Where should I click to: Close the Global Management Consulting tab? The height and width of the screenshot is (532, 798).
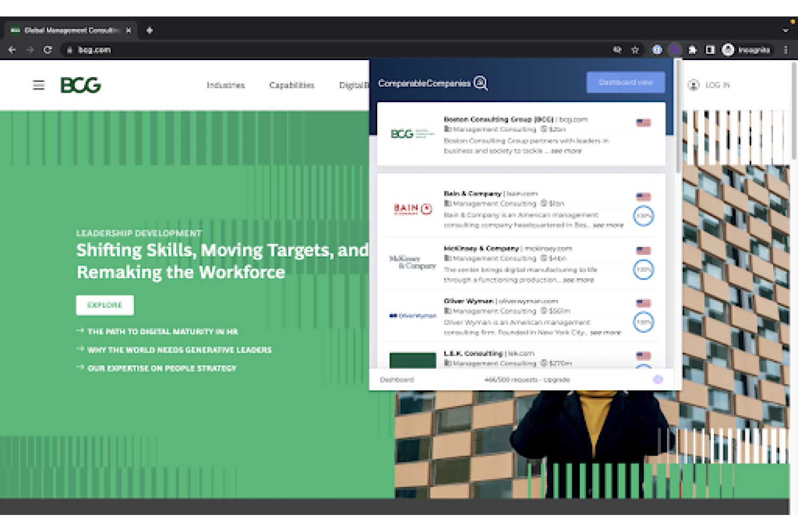coord(128,30)
